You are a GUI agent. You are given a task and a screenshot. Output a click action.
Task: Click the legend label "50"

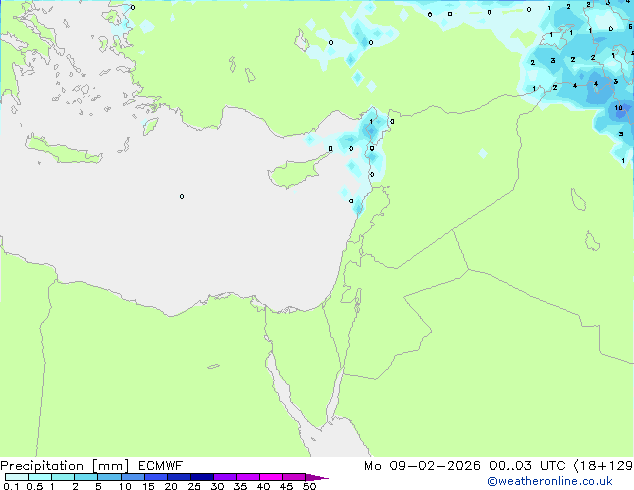309,486
